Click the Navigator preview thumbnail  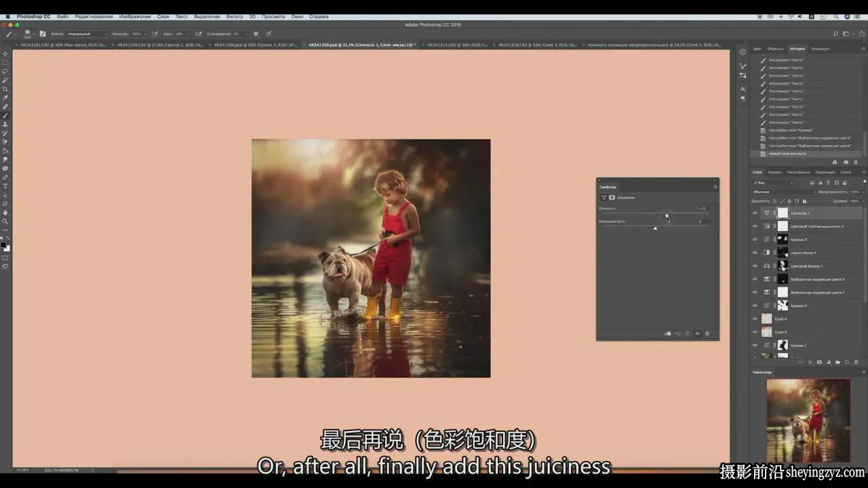tap(808, 420)
